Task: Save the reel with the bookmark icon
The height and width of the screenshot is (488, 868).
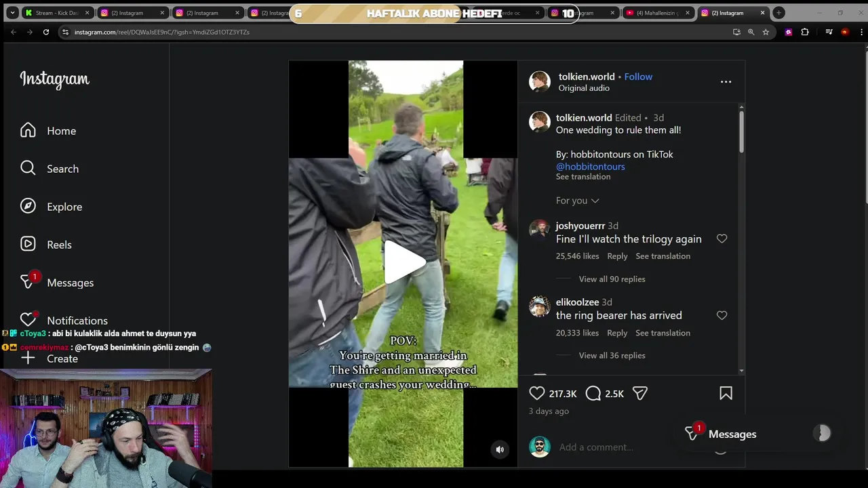Action: [726, 393]
